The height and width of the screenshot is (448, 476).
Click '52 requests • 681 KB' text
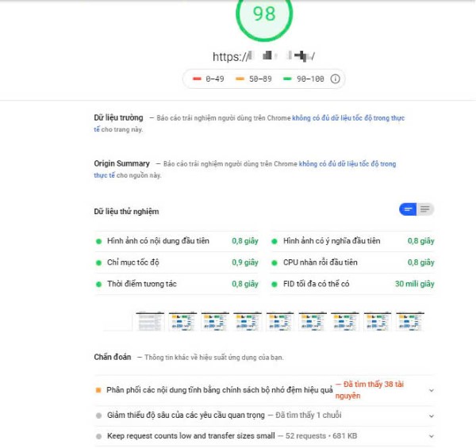[x=321, y=436]
